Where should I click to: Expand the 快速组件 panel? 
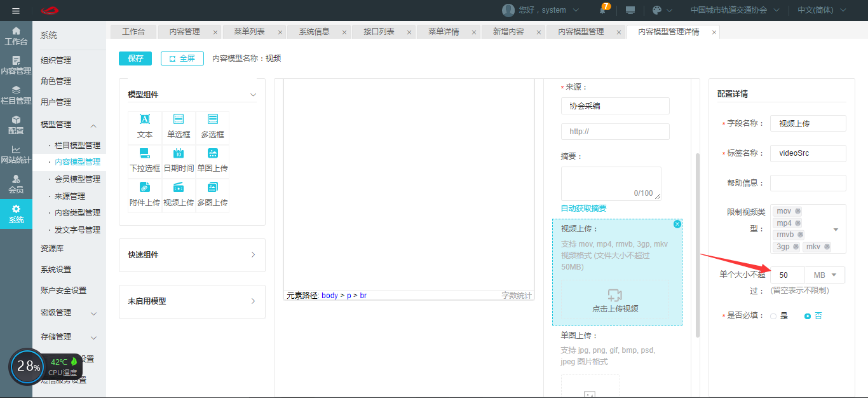pyautogui.click(x=192, y=255)
